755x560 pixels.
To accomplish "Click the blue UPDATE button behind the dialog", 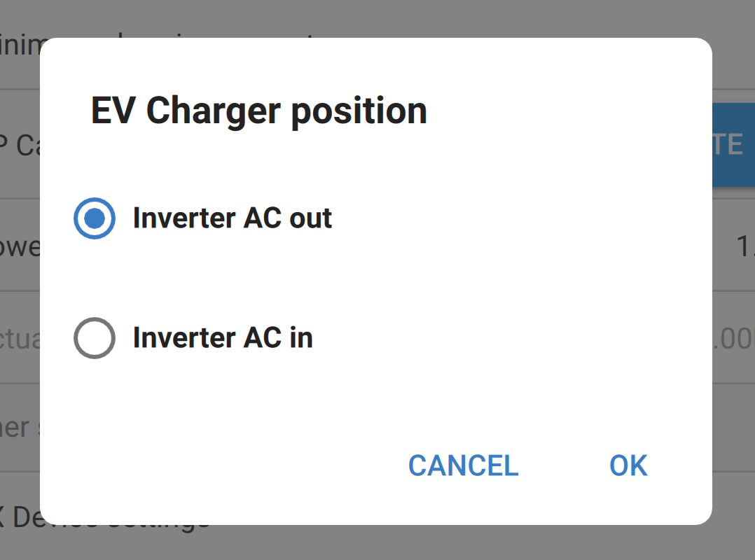I will pos(734,145).
